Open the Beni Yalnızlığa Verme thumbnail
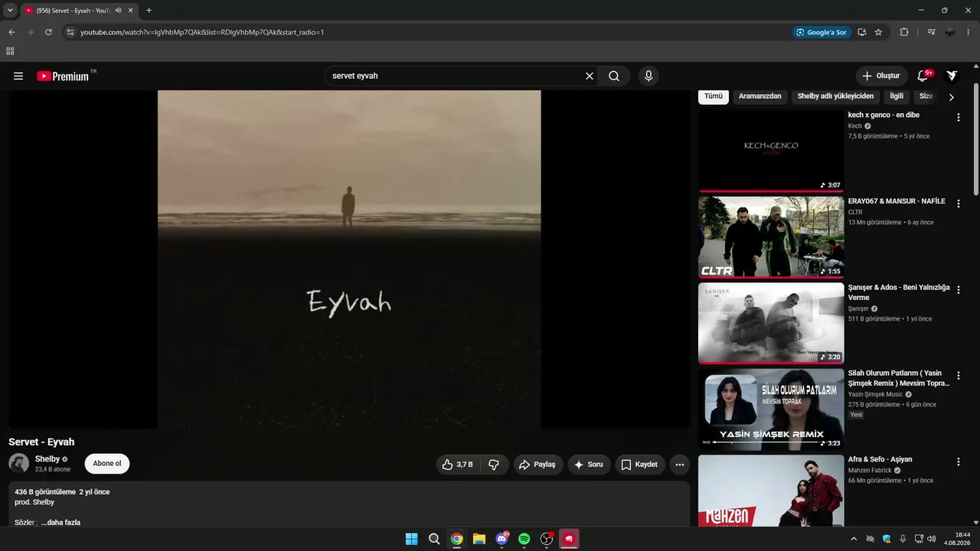Viewport: 980px width, 551px height. click(771, 323)
